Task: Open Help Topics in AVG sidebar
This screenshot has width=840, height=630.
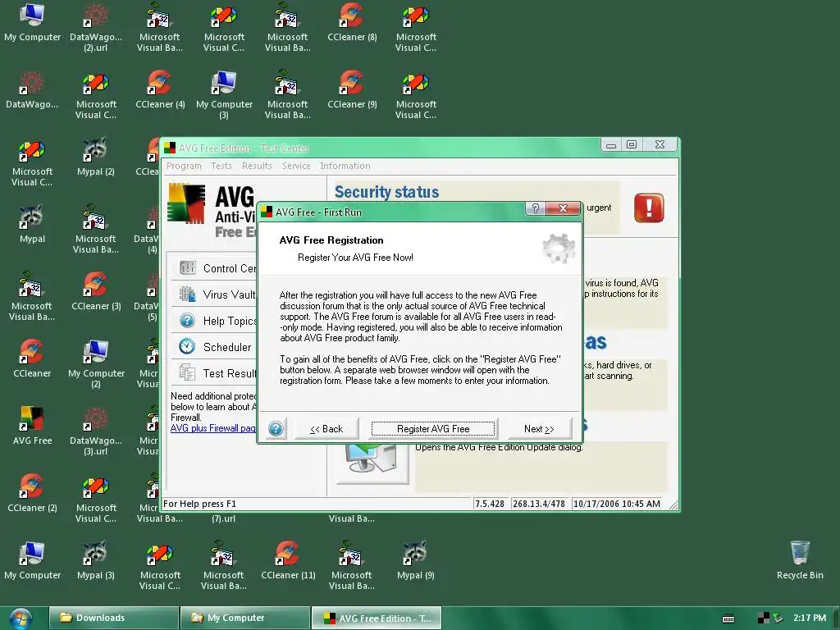Action: [x=214, y=321]
